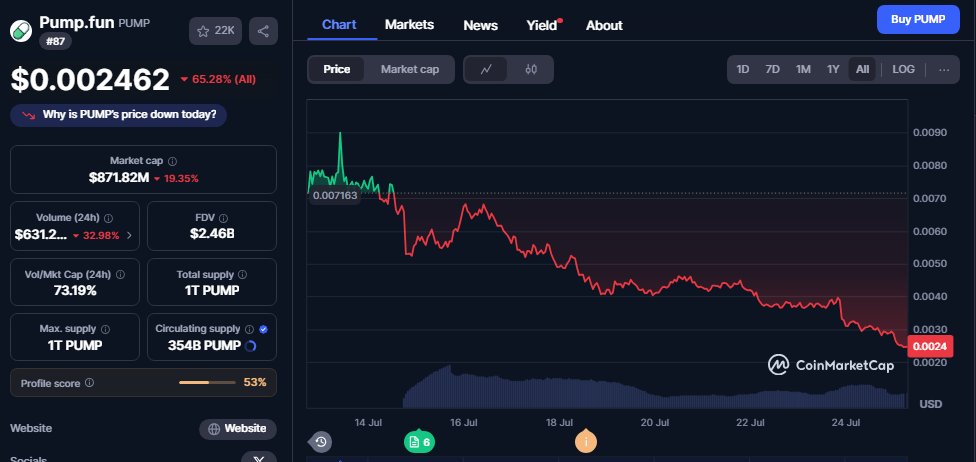Click the Buy PUMP button
Viewport: 976px width, 462px height.
tap(918, 19)
